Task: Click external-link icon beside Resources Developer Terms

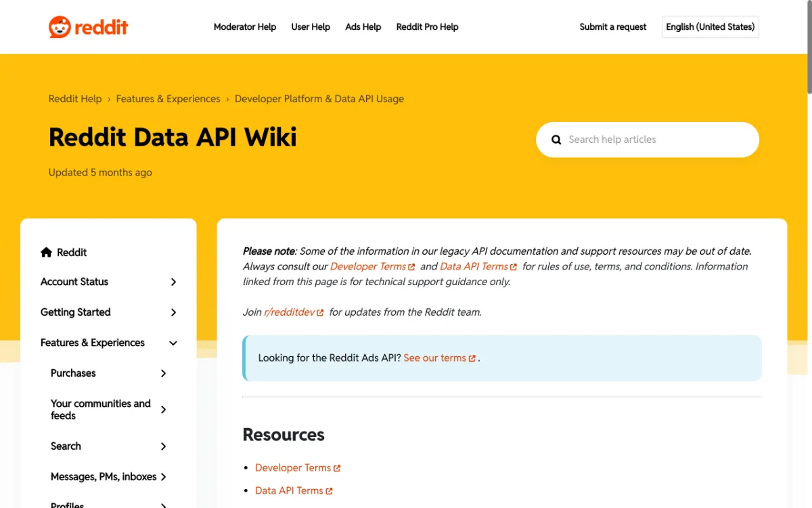Action: [x=337, y=468]
